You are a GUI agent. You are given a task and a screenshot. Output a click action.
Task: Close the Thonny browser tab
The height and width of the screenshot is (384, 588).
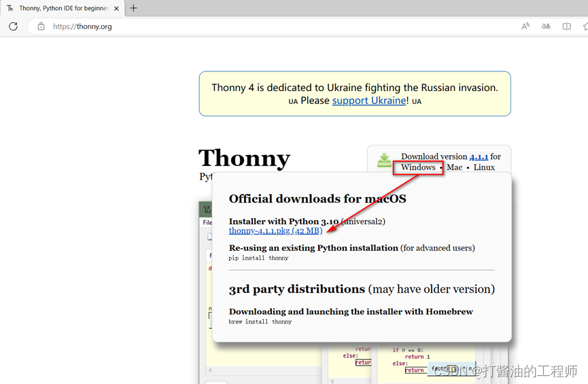(116, 8)
